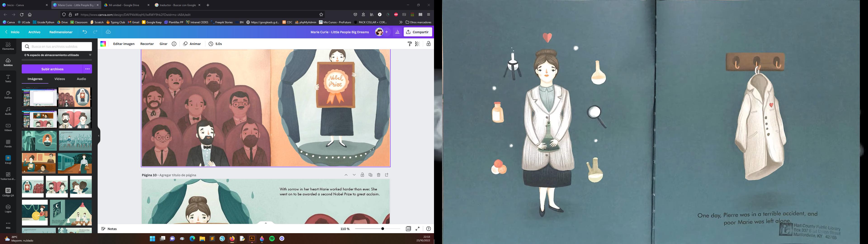868x244 pixels.
Task: Switch to the Videos uploads tab
Action: click(x=60, y=79)
